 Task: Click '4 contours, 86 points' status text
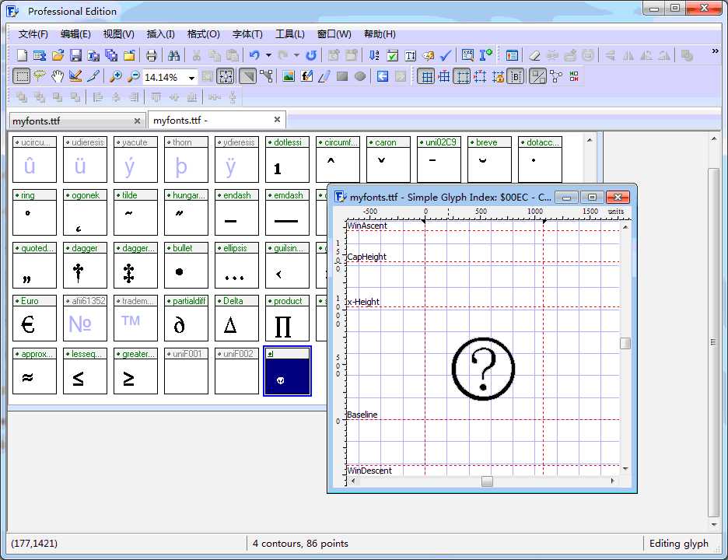300,544
